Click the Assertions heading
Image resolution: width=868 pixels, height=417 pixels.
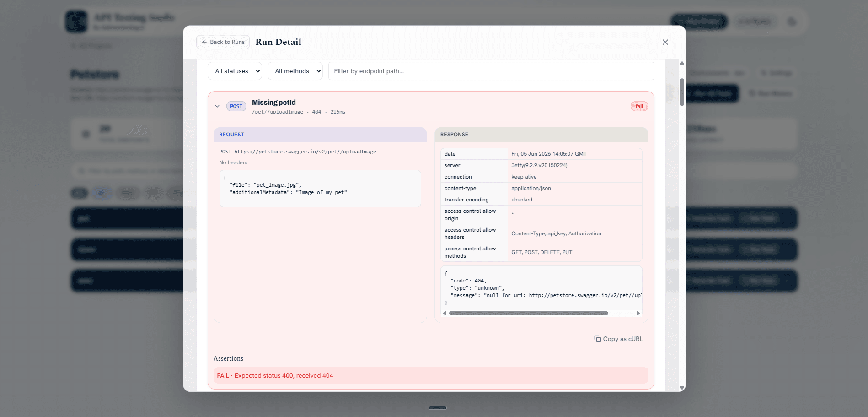tap(228, 358)
